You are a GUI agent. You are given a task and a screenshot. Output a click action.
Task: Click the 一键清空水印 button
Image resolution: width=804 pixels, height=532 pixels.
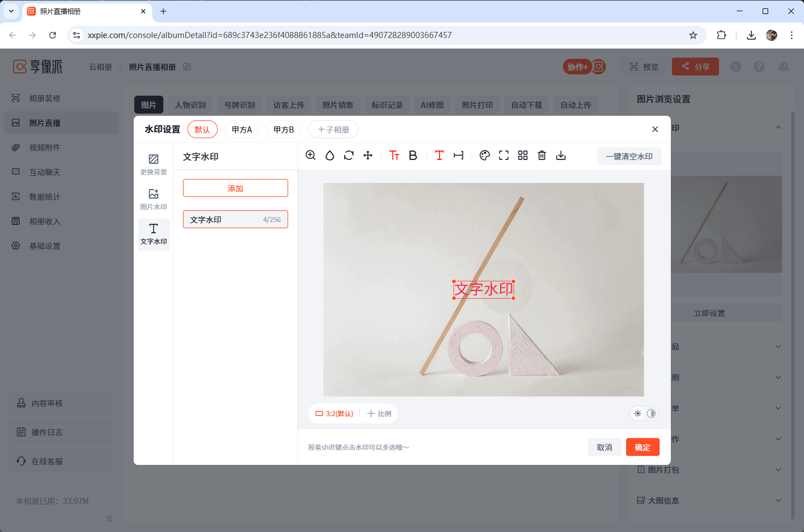[x=629, y=156]
